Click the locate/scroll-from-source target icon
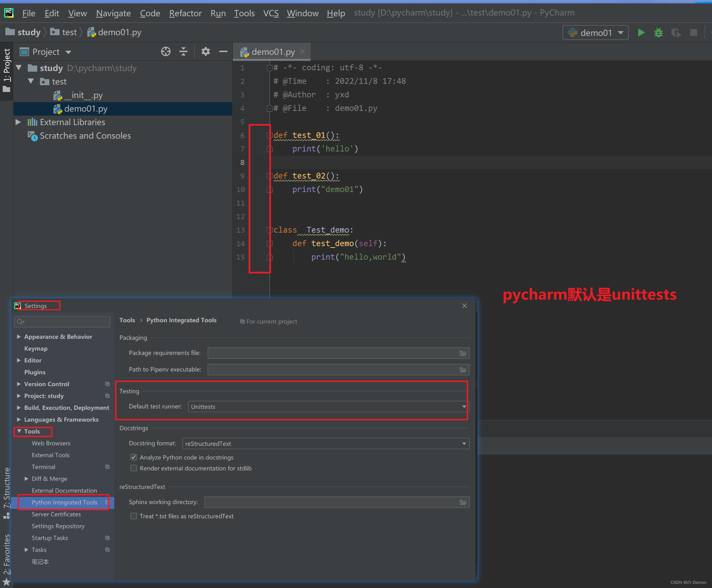712x588 pixels. coord(166,51)
